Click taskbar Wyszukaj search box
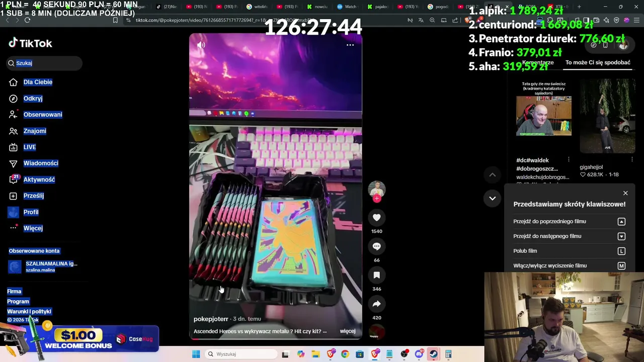 (242, 354)
